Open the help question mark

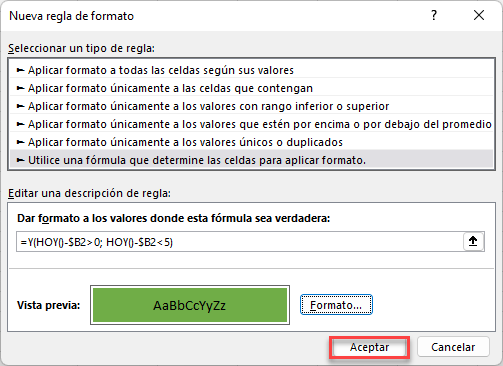(x=434, y=15)
